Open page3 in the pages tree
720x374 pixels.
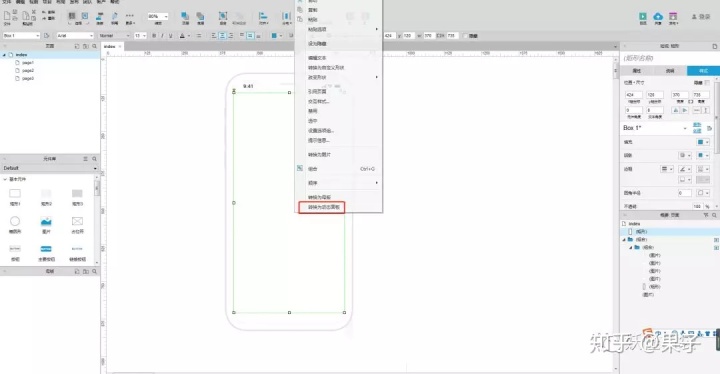28,79
